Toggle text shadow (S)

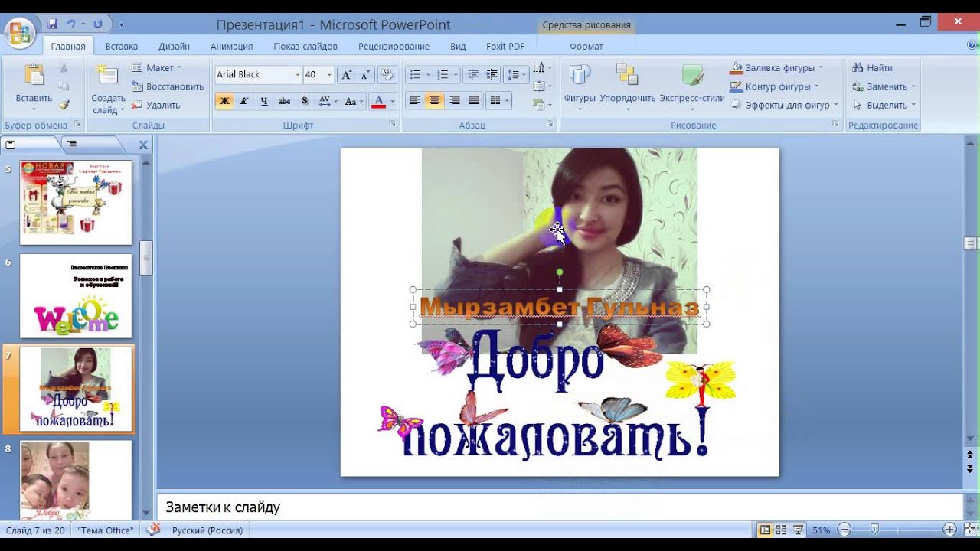[x=304, y=101]
